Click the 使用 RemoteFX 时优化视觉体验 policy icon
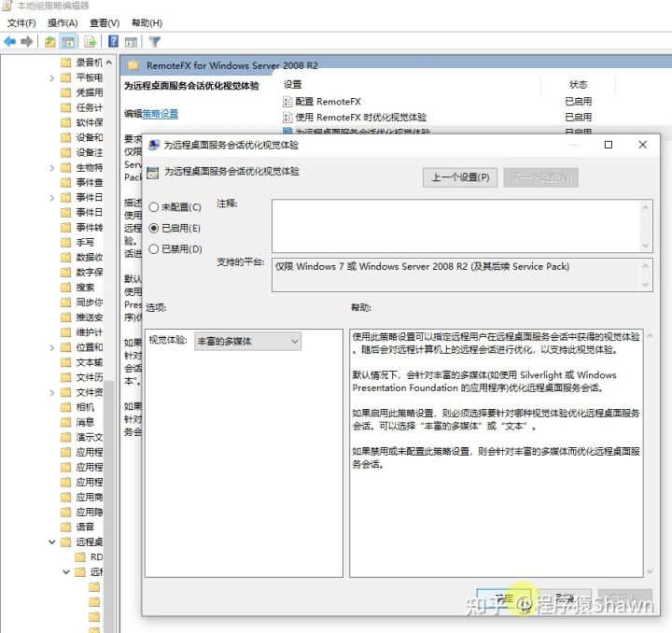The height and width of the screenshot is (633, 672). point(287,117)
